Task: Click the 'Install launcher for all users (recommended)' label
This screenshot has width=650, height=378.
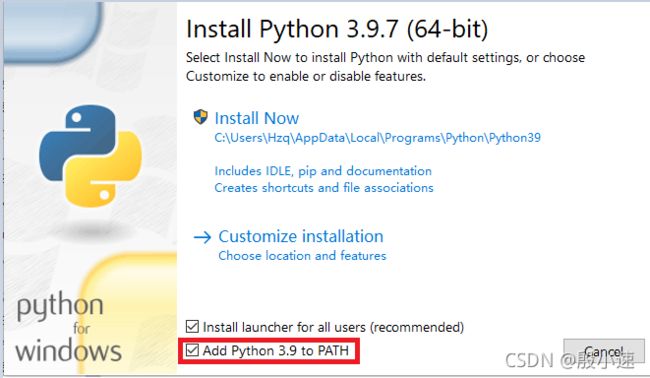Action: click(333, 327)
